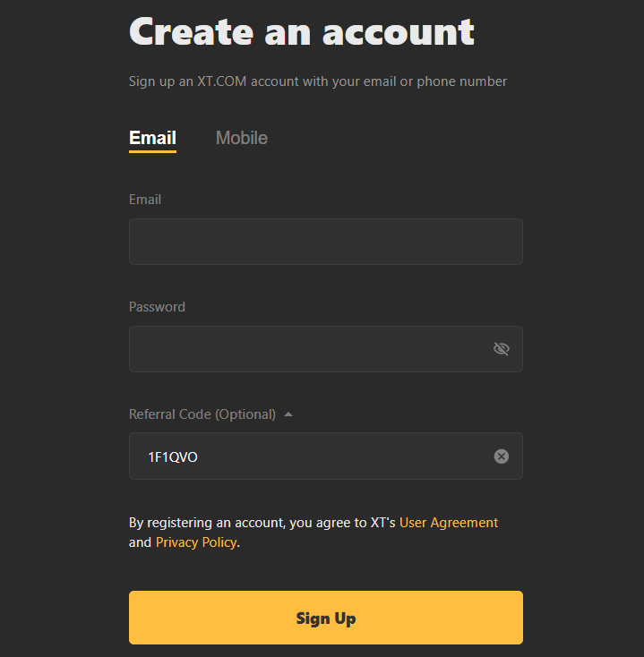The height and width of the screenshot is (657, 644).
Task: Switch to the Mobile tab
Action: 242,138
